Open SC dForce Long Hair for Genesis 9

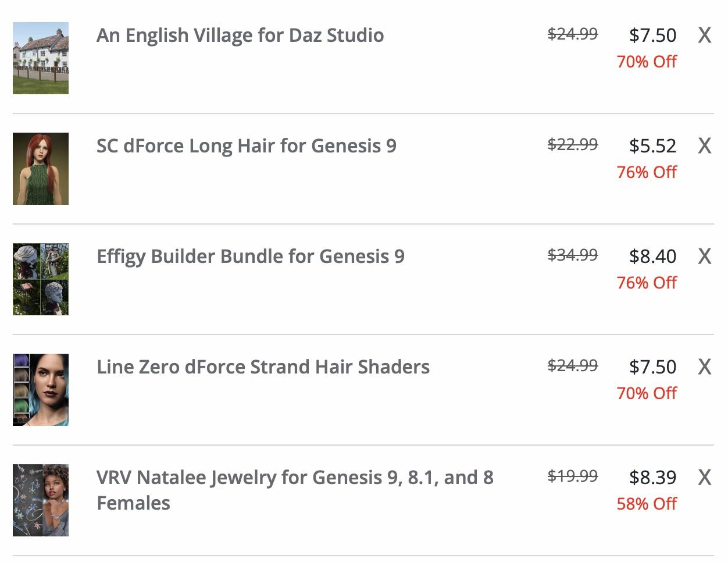tap(246, 146)
